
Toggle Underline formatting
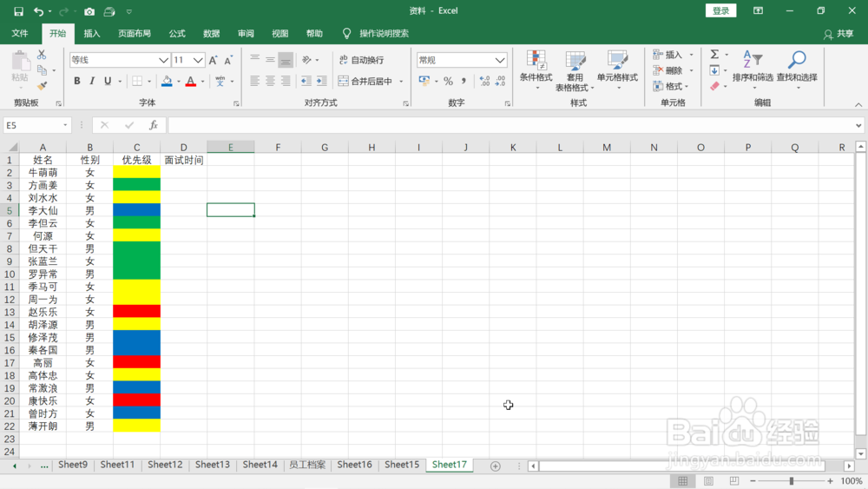click(108, 82)
